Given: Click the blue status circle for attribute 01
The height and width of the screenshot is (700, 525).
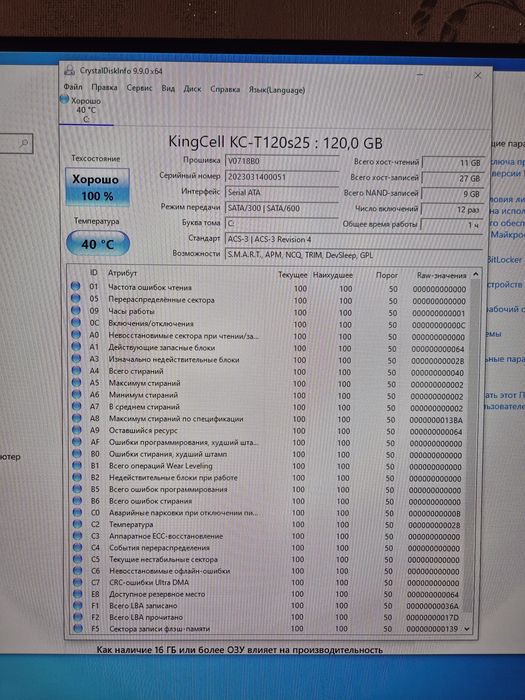Looking at the screenshot, I should pos(75,287).
